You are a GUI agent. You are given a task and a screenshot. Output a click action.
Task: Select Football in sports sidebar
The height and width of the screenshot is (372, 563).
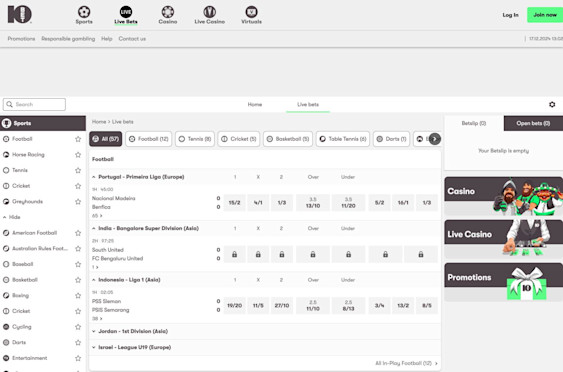pos(22,139)
